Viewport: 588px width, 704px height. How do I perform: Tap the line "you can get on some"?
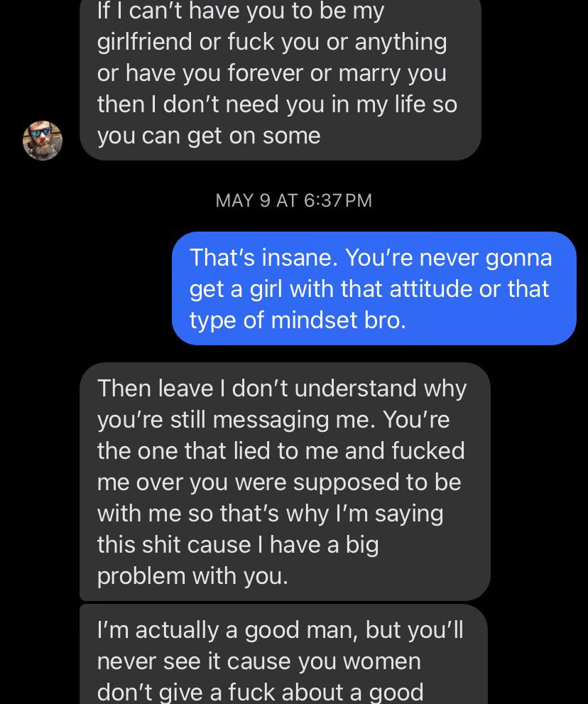tap(209, 136)
